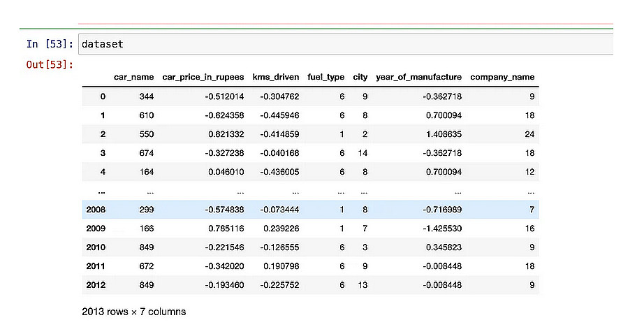This screenshot has height=334, width=644.
Task: Click the company_name value 24
Action: pos(529,134)
